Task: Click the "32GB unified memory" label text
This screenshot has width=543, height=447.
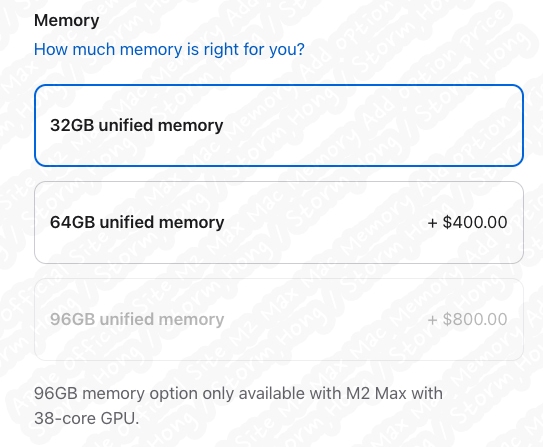Action: click(136, 125)
